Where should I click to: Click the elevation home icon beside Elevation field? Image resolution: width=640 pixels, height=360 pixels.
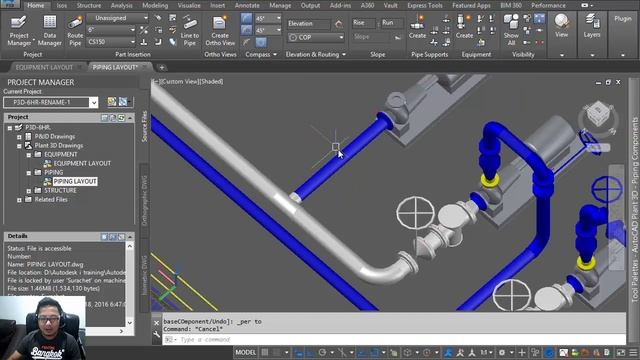click(x=338, y=24)
